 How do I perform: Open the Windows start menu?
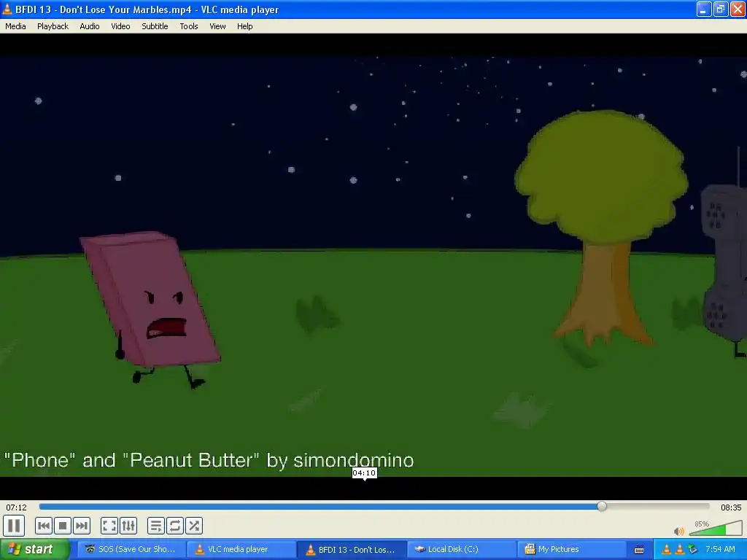coord(34,549)
